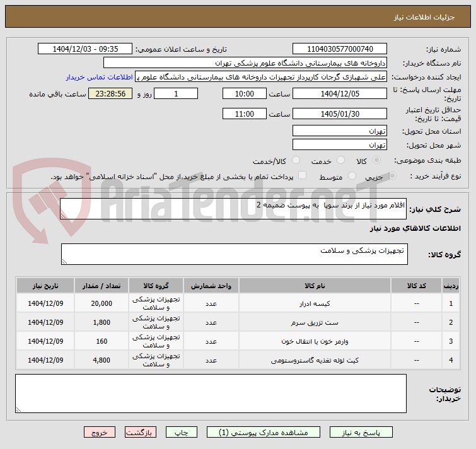Click row number 4 cell
Image resolution: width=476 pixels, height=449 pixels.
coord(451,360)
